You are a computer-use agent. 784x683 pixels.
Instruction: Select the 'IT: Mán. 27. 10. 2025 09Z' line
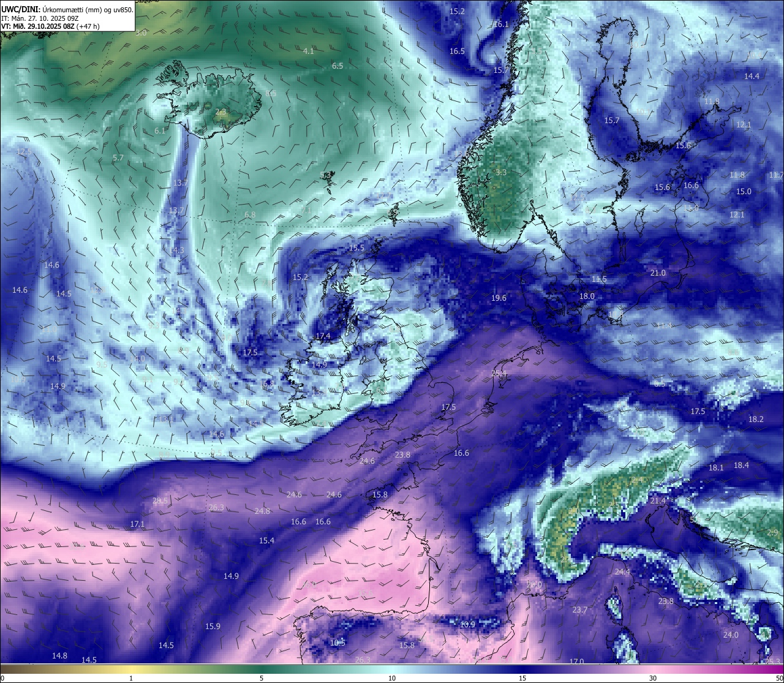pos(40,18)
